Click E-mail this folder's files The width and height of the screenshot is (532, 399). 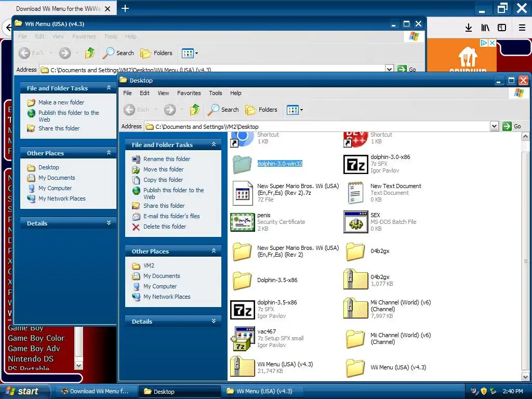(x=166, y=216)
